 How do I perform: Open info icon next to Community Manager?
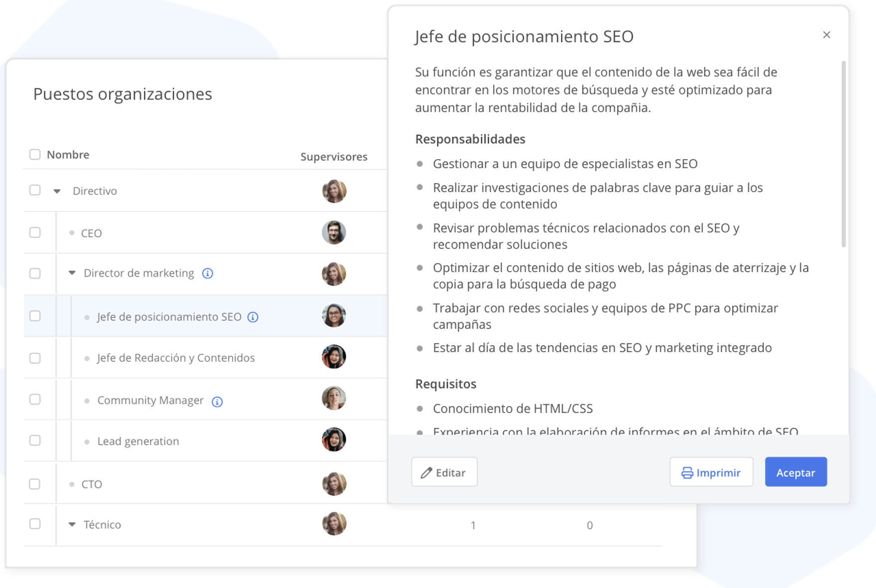coord(217,401)
